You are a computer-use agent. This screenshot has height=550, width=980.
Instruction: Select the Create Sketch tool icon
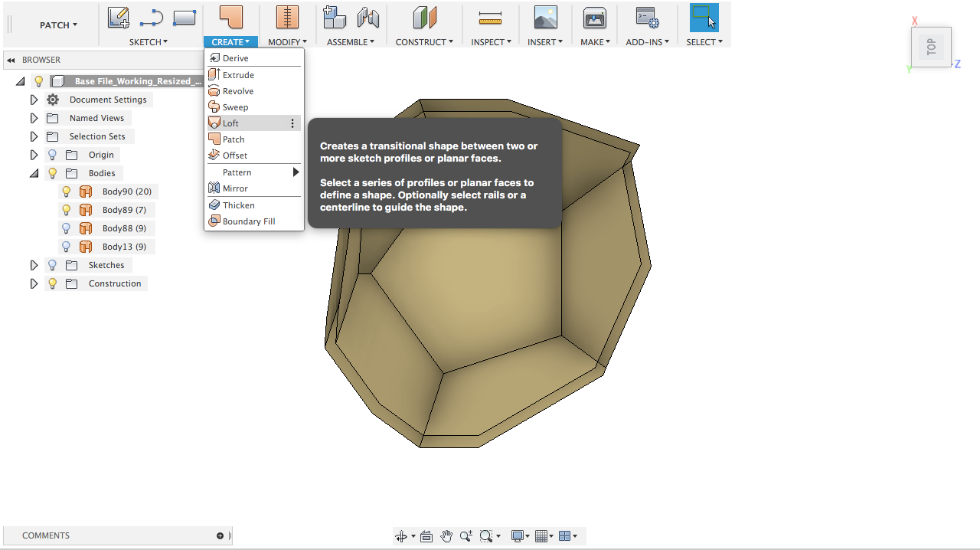click(x=118, y=18)
